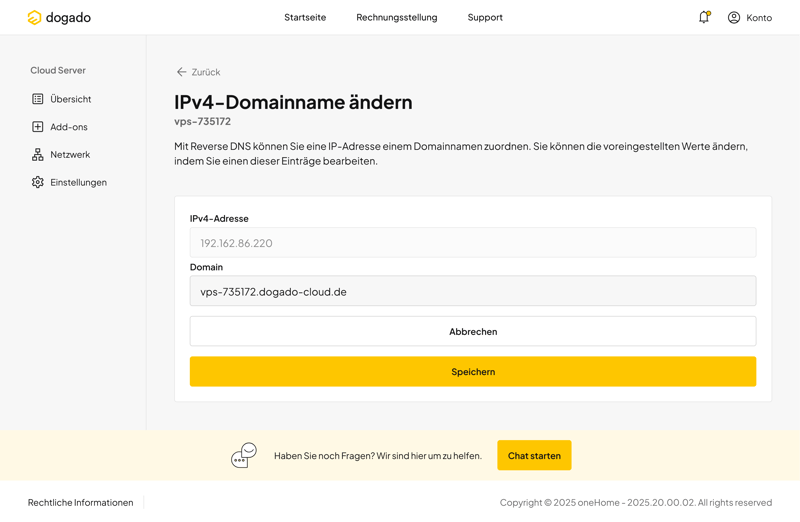
Task: Click the chat bubbles icon
Action: [244, 456]
